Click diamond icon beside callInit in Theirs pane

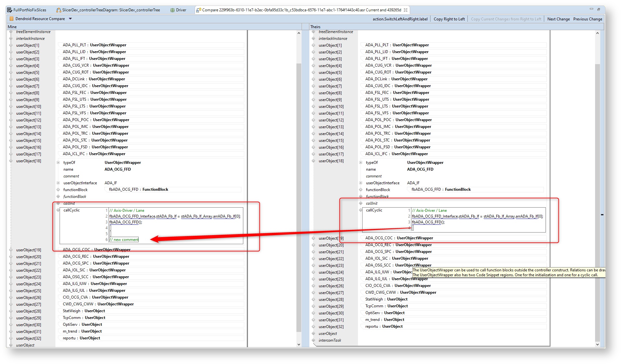click(x=361, y=203)
